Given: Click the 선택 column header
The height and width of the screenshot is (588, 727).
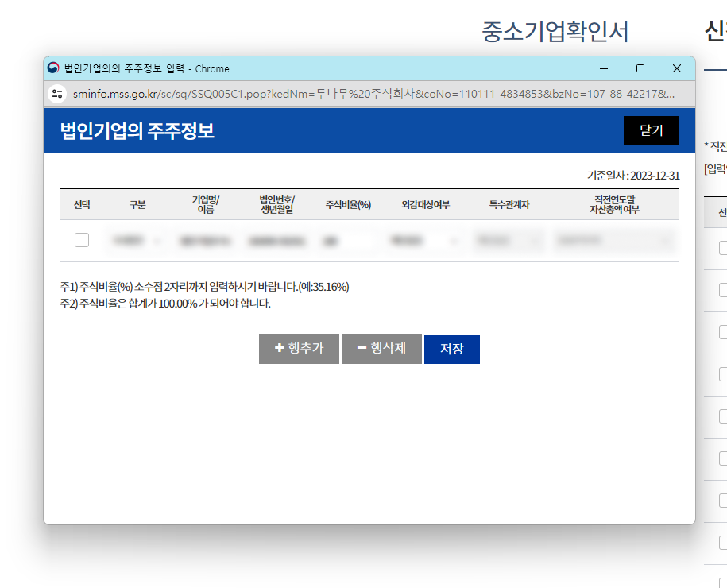Looking at the screenshot, I should click(x=82, y=204).
